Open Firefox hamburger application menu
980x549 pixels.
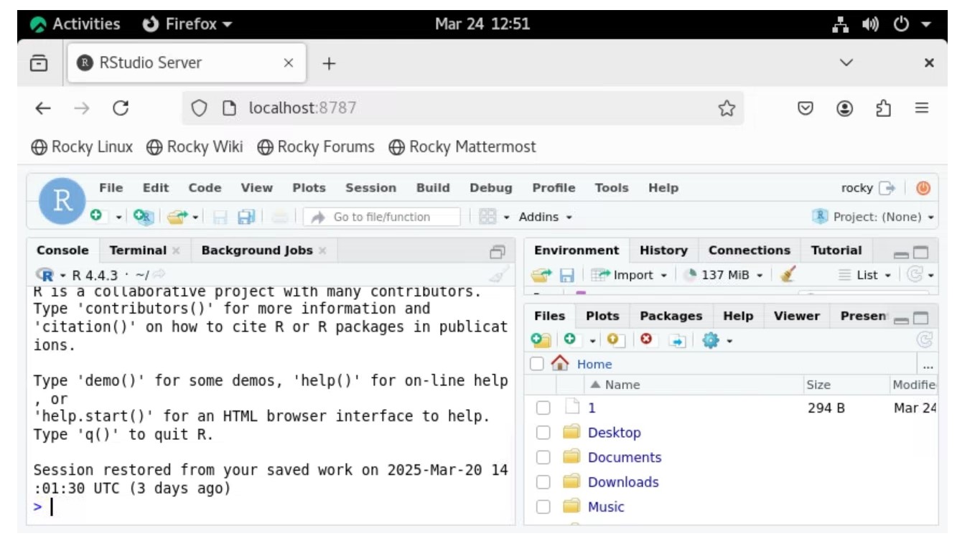coord(922,108)
